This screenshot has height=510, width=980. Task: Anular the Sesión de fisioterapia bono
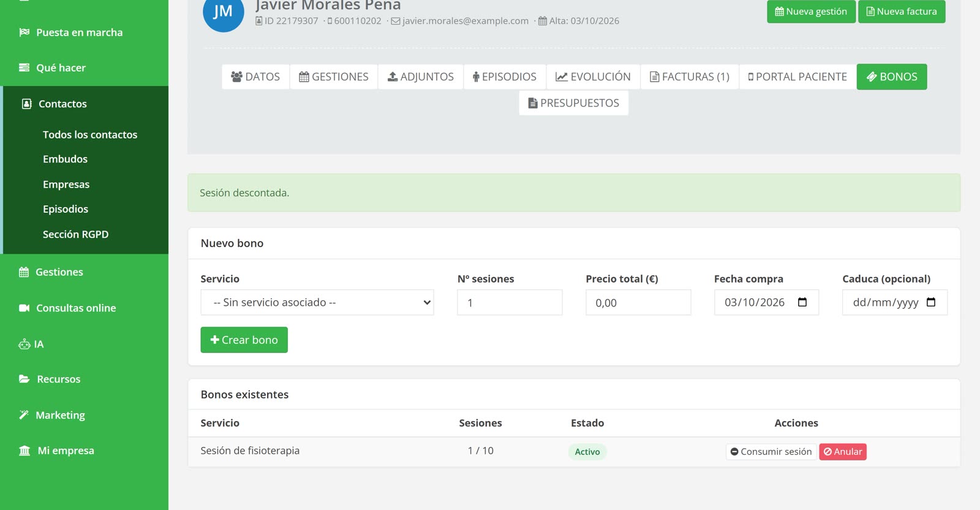pyautogui.click(x=843, y=452)
